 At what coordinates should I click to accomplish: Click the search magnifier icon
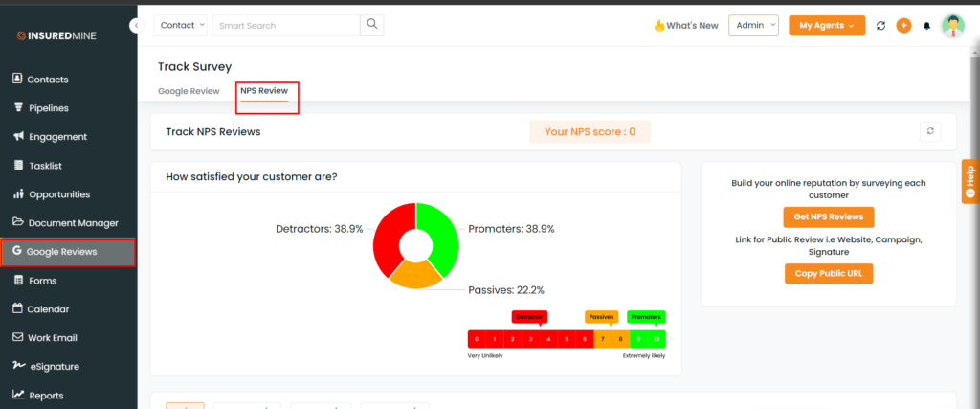tap(372, 25)
